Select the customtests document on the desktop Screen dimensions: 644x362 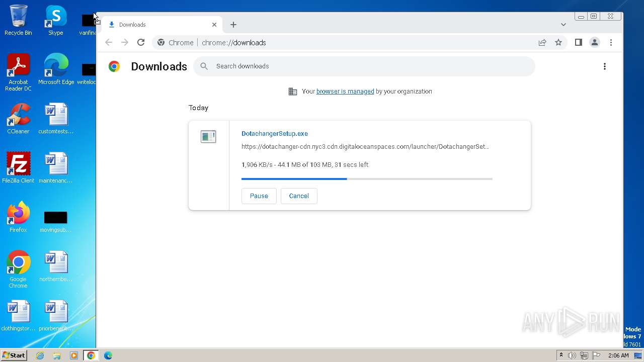[56, 119]
